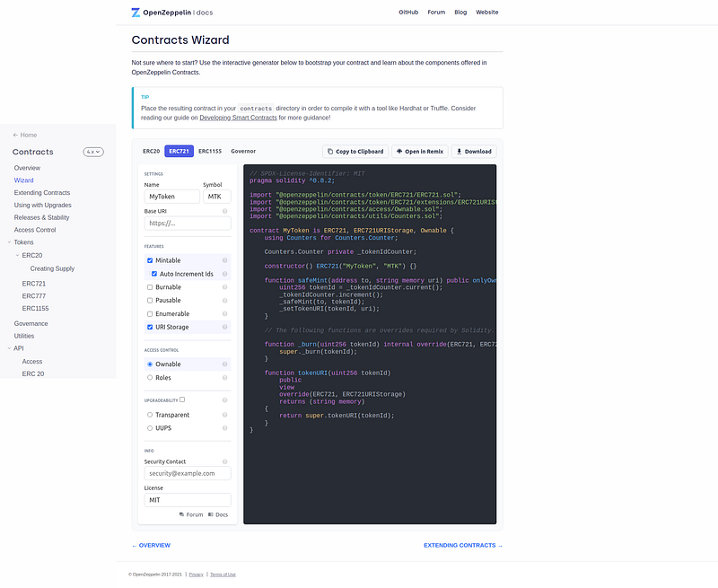Enable the Burnable feature checkbox
Image resolution: width=718 pixels, height=588 pixels.
(x=150, y=287)
